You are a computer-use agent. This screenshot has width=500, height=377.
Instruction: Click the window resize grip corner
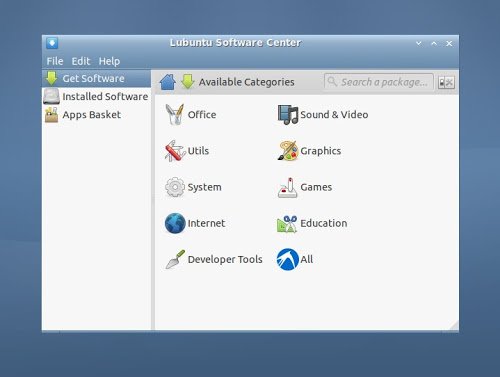[454, 325]
